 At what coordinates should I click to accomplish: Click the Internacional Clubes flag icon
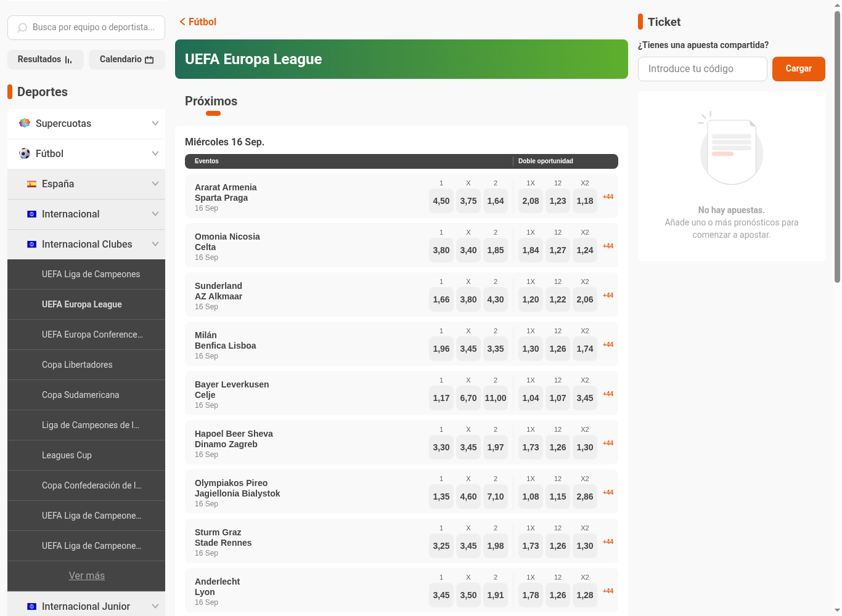tap(31, 244)
